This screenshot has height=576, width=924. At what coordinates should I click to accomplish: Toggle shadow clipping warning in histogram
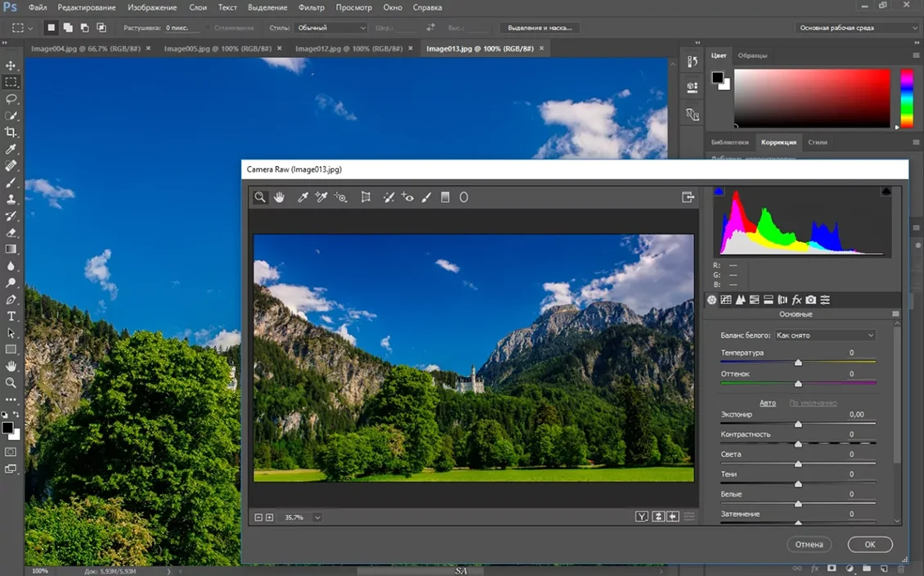pos(719,191)
